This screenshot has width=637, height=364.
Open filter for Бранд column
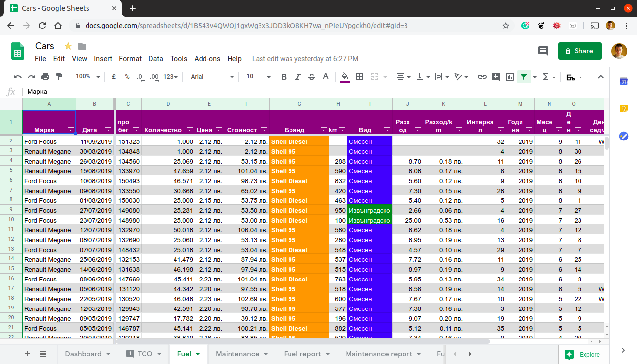(x=324, y=129)
